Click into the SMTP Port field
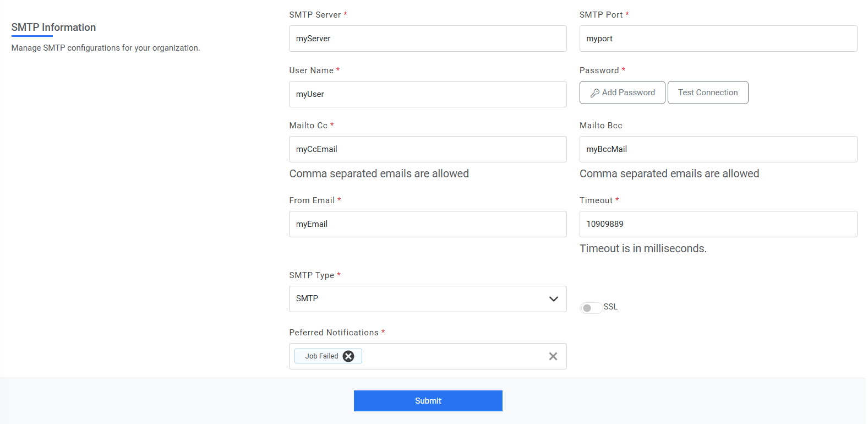The width and height of the screenshot is (868, 424). coord(718,39)
